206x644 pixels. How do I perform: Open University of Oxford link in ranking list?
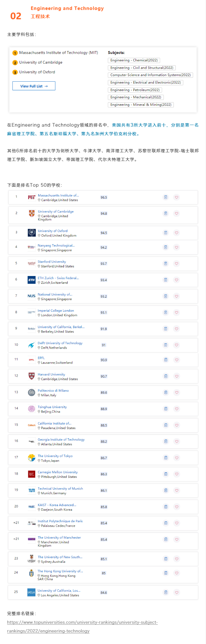pos(53,231)
